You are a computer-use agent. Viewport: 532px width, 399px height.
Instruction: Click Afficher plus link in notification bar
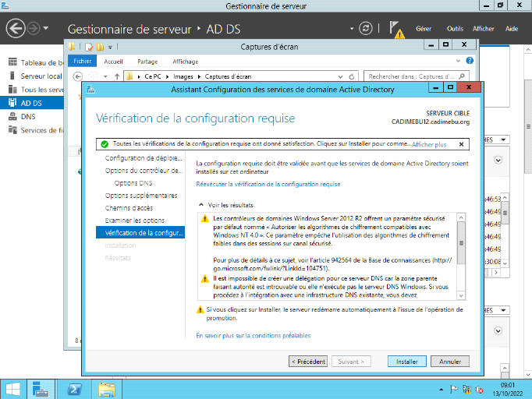click(x=429, y=144)
